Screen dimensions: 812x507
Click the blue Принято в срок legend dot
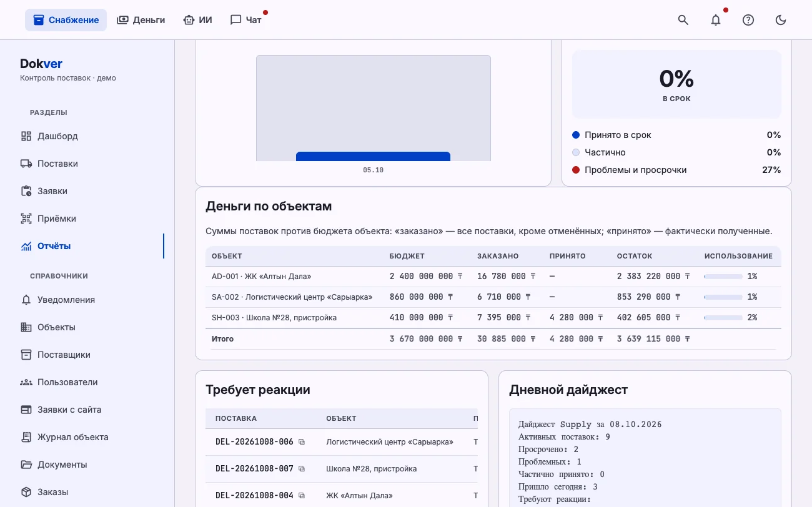576,135
